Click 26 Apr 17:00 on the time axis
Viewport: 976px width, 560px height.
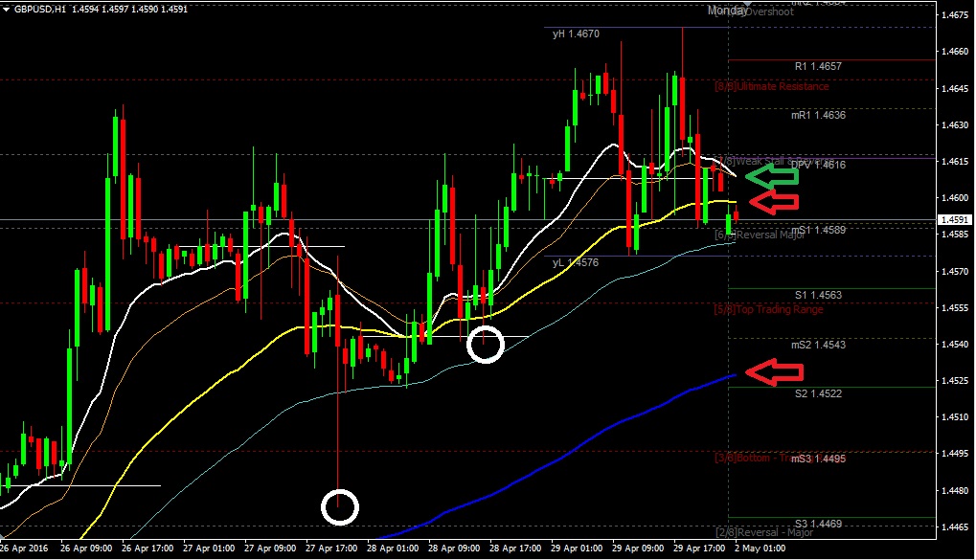click(x=148, y=549)
